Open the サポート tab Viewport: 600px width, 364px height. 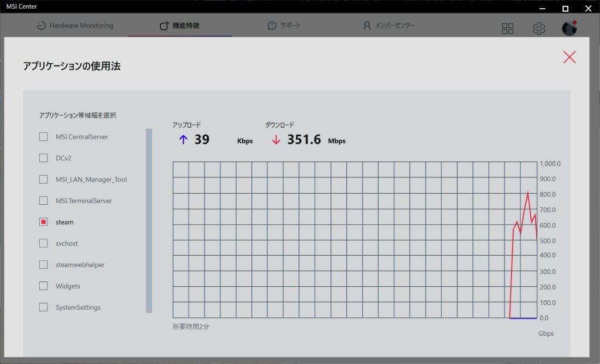[284, 26]
